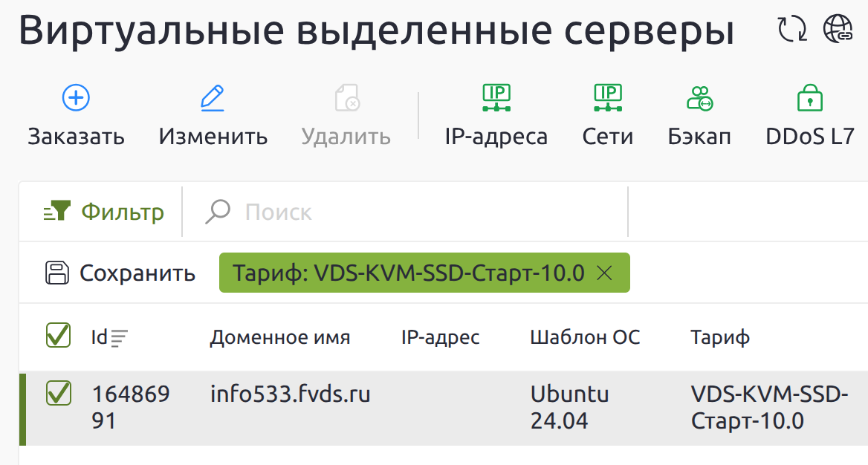The width and height of the screenshot is (868, 465).
Task: Click the refresh arrows icon near the title
Action: 791,30
